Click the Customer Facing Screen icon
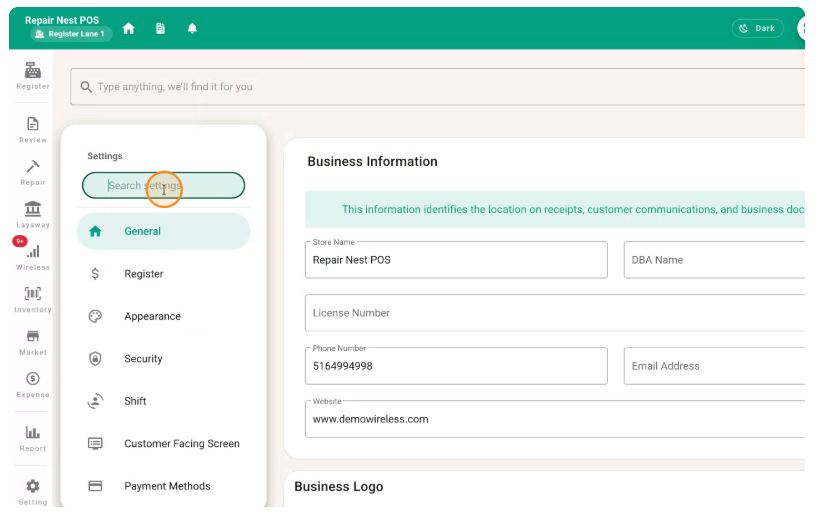 pyautogui.click(x=95, y=444)
